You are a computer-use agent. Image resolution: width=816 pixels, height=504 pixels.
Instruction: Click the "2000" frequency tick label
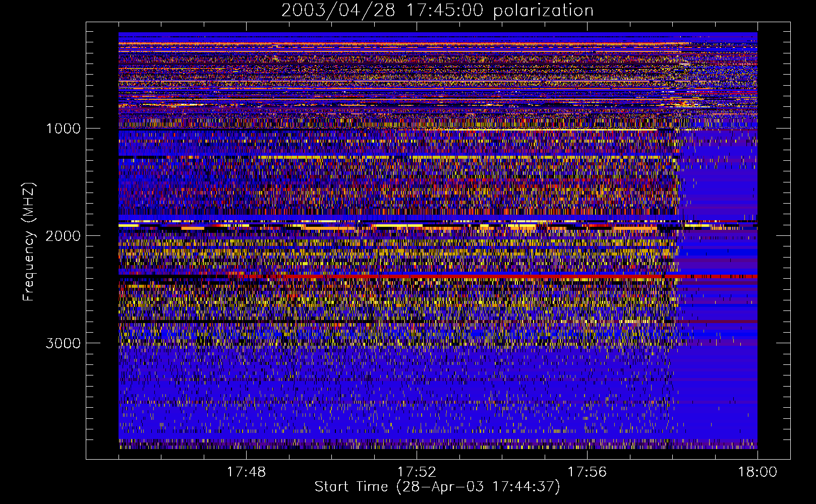(63, 236)
